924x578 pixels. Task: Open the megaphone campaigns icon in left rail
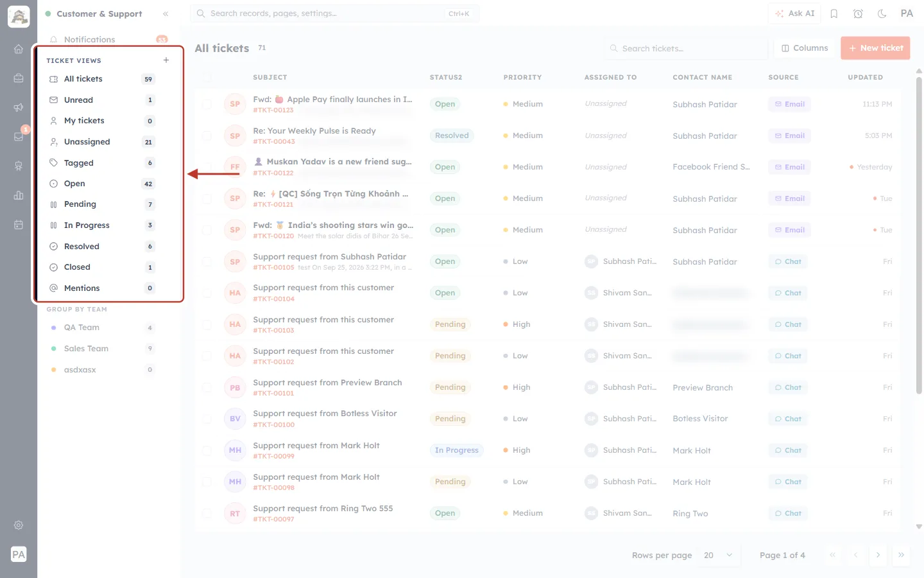click(x=19, y=107)
